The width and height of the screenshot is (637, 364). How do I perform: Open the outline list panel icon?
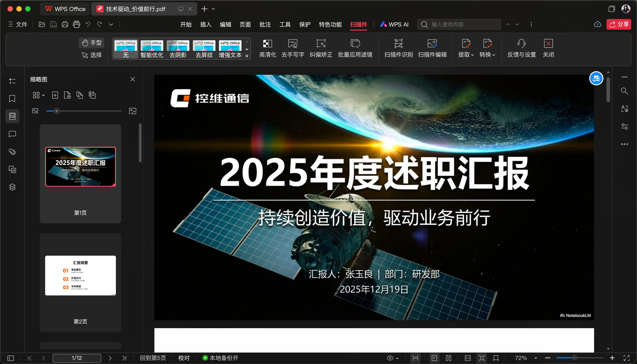coord(12,81)
